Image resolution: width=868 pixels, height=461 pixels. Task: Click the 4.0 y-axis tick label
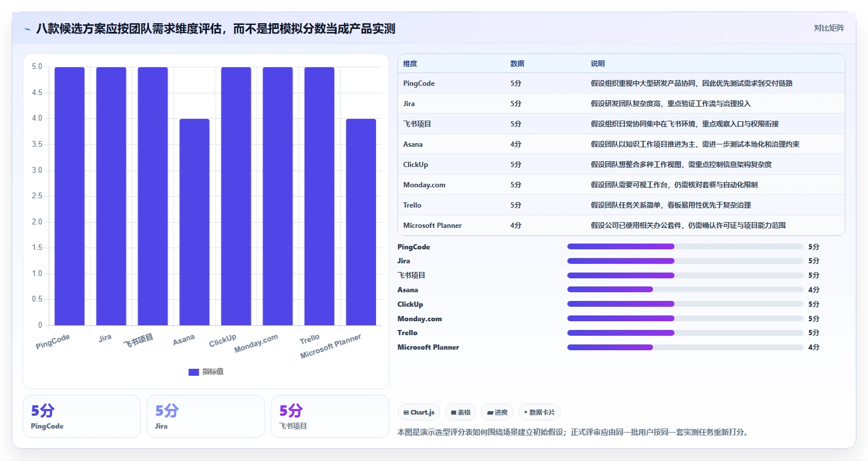(x=37, y=119)
